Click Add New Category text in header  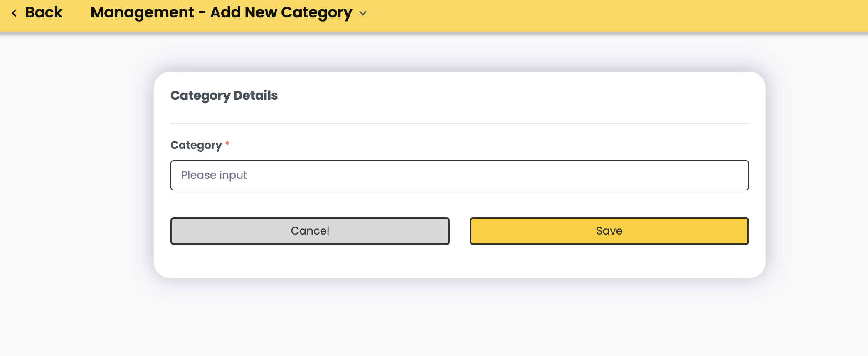281,12
